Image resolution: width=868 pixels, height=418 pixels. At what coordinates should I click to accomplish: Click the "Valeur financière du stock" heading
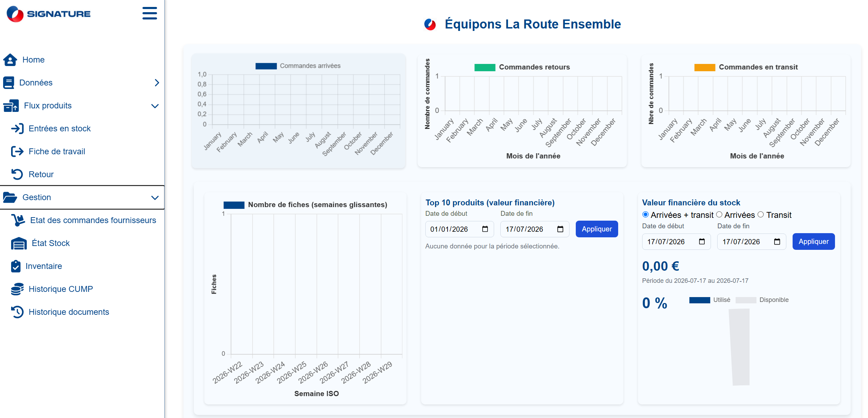691,203
